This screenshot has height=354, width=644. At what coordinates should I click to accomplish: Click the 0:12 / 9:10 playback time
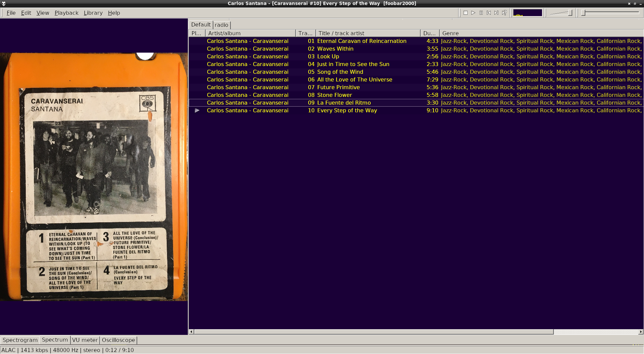pyautogui.click(x=119, y=350)
